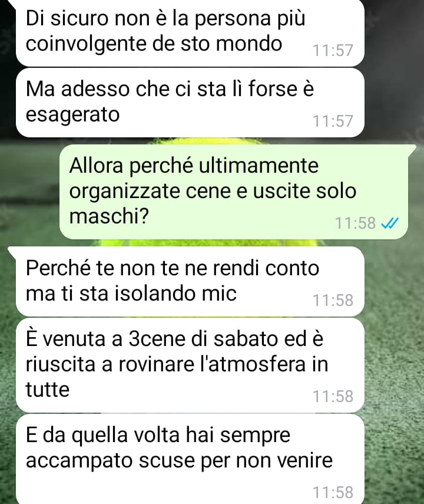Tap the word 'tutte' in the sabato message
Viewport: 424px width, 504px height.
click(x=48, y=390)
